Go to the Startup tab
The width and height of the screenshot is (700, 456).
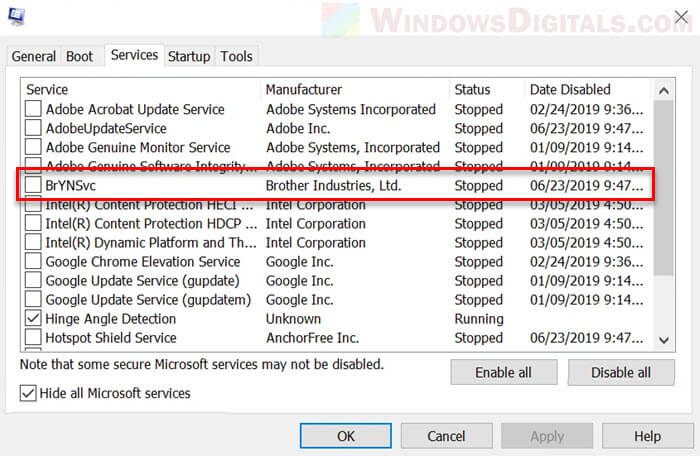[189, 57]
